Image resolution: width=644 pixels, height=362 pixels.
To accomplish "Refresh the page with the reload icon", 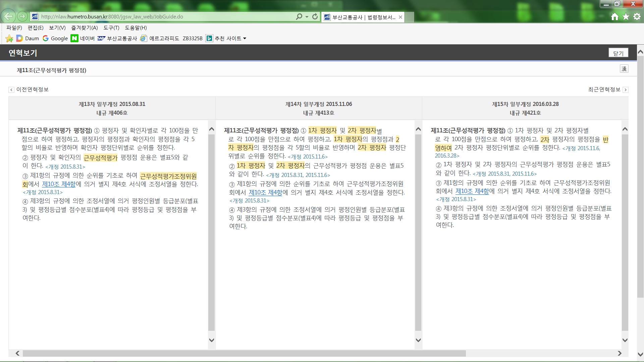I will (315, 16).
